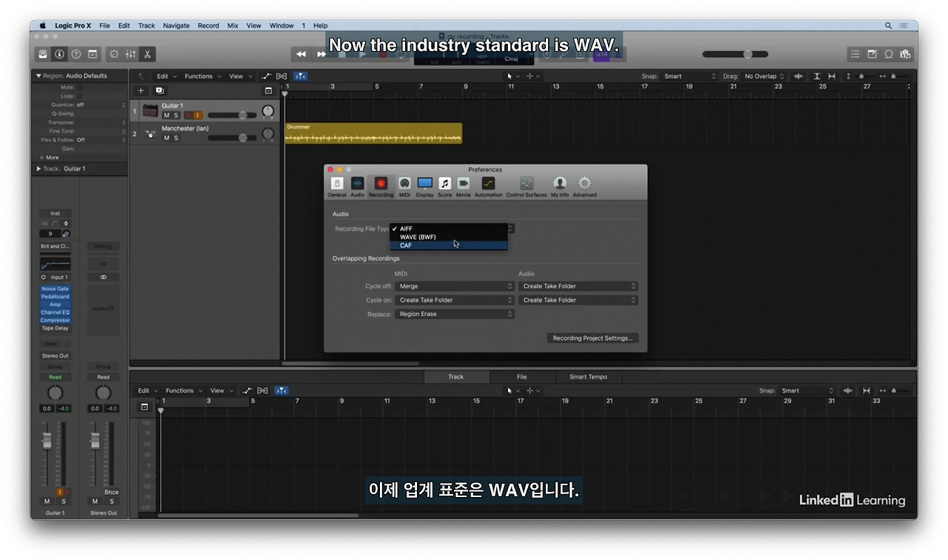Click the Fast Forward transport button
The image size is (948, 560).
[321, 54]
